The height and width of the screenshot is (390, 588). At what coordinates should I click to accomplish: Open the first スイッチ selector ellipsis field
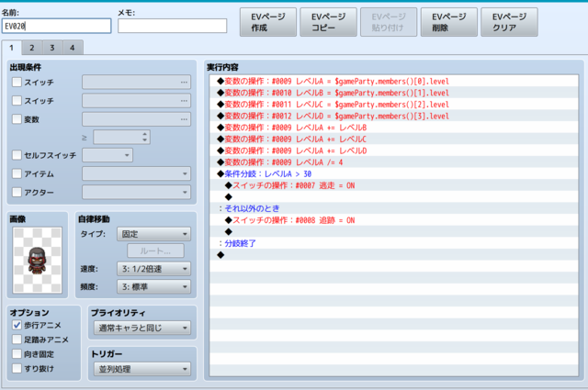(x=137, y=82)
